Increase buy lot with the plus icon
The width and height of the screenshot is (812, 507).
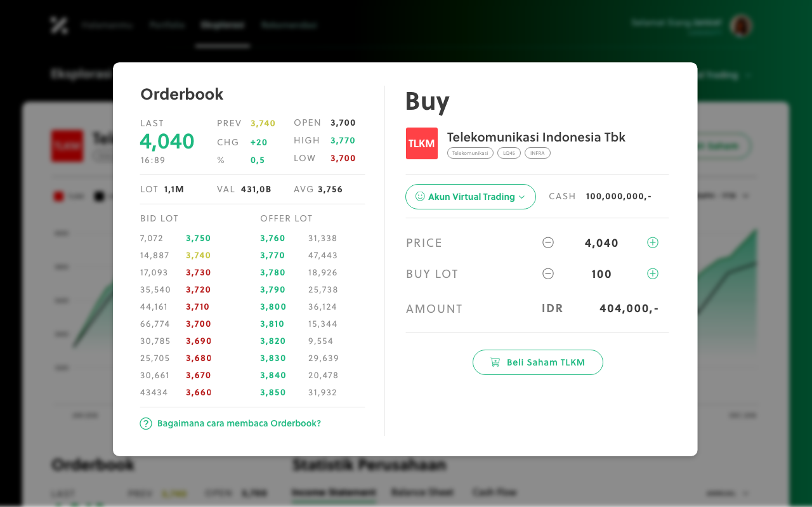click(653, 273)
